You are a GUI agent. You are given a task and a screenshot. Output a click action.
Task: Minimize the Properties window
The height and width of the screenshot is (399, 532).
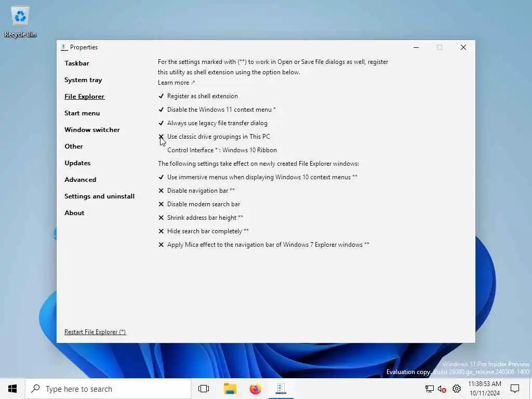click(416, 47)
